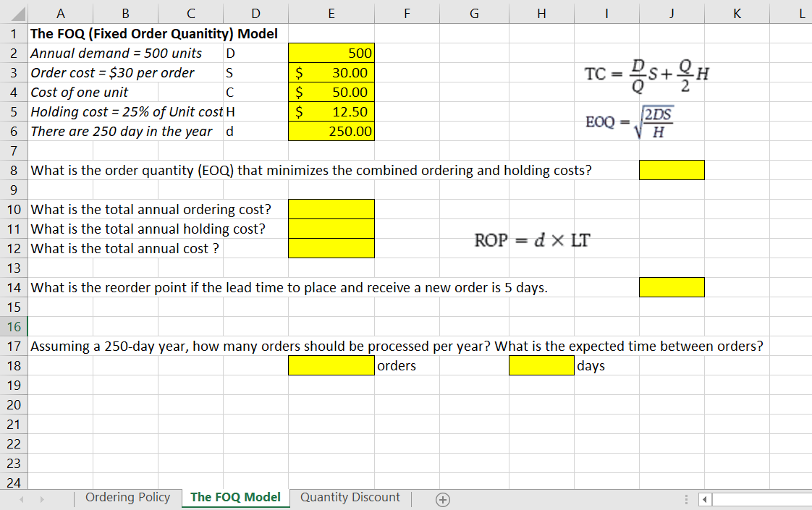The height and width of the screenshot is (510, 812).
Task: Select the yellow annual ordering cost answer cell
Action: click(331, 209)
